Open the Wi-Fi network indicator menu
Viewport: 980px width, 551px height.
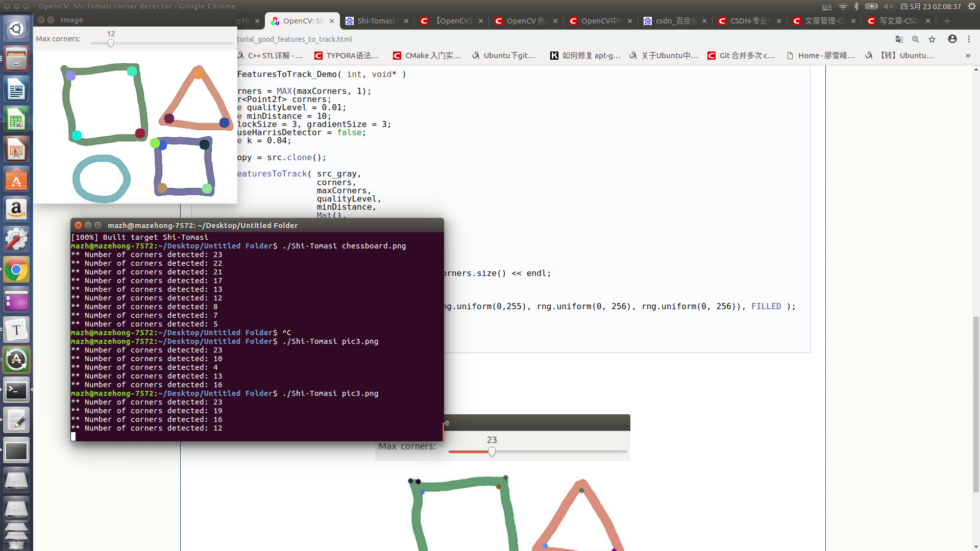(x=843, y=7)
